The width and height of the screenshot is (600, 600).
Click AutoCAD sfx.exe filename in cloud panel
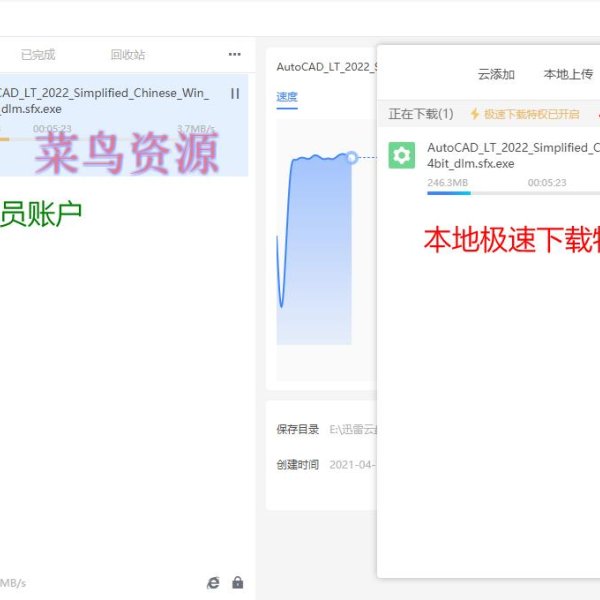[514, 155]
